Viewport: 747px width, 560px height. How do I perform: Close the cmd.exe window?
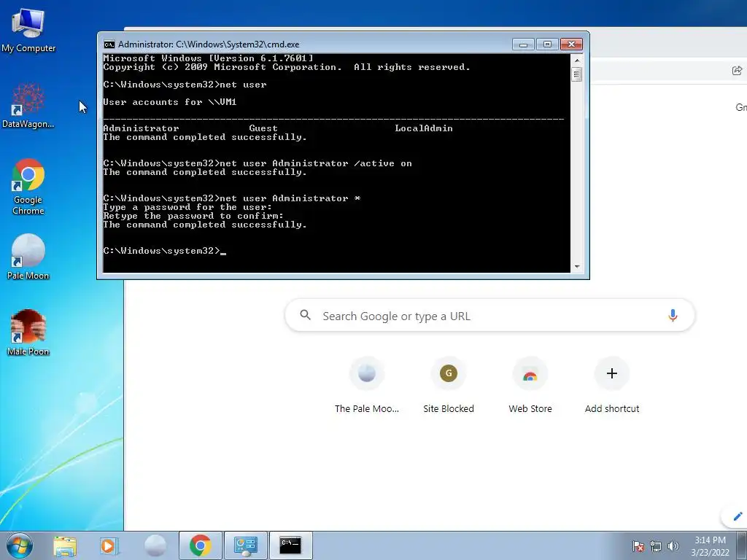point(571,44)
